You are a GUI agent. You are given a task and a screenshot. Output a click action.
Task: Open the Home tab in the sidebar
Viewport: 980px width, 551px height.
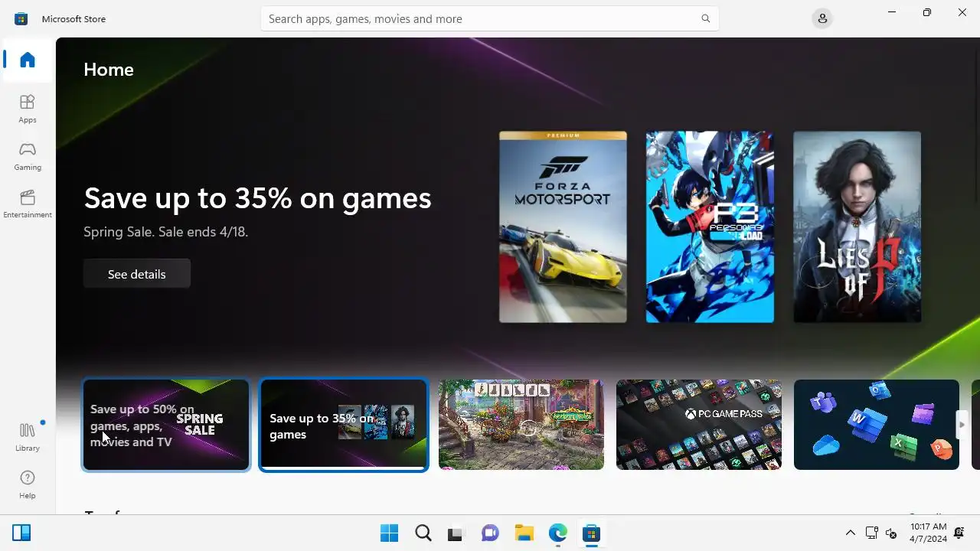[x=28, y=60]
